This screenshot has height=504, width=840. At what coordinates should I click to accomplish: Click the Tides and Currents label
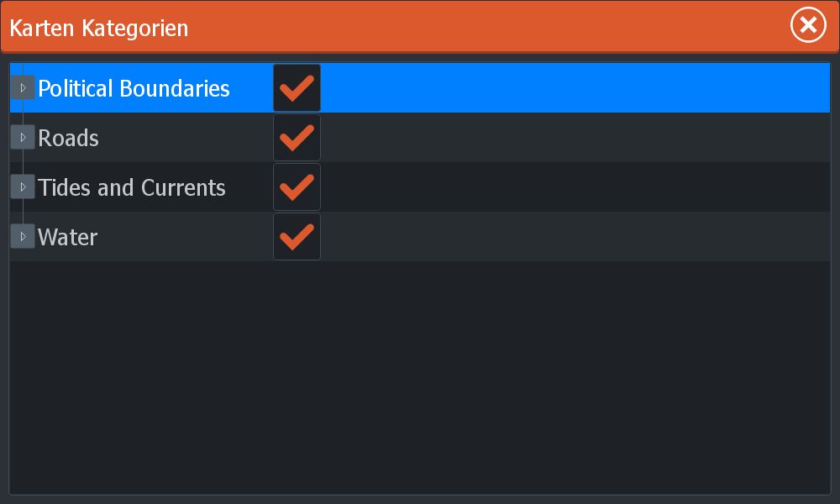pos(132,187)
